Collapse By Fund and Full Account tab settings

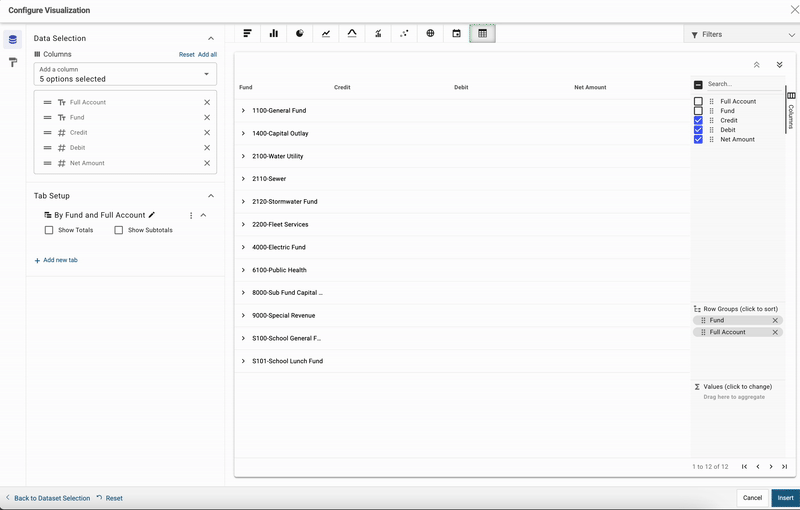(203, 215)
